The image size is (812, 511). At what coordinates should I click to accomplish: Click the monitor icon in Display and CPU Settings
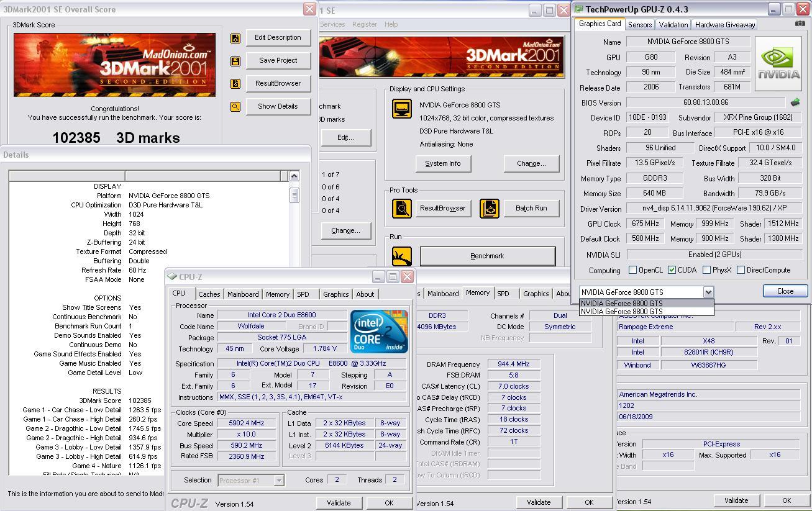(402, 109)
